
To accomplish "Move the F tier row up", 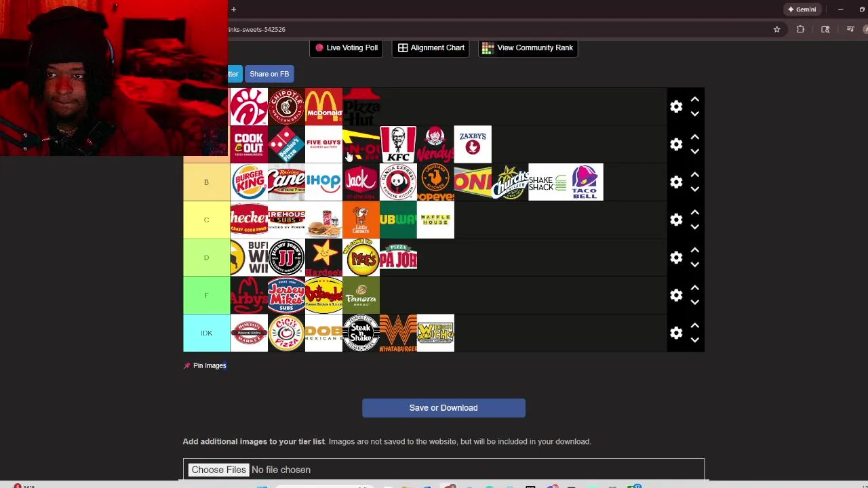I will (x=694, y=288).
